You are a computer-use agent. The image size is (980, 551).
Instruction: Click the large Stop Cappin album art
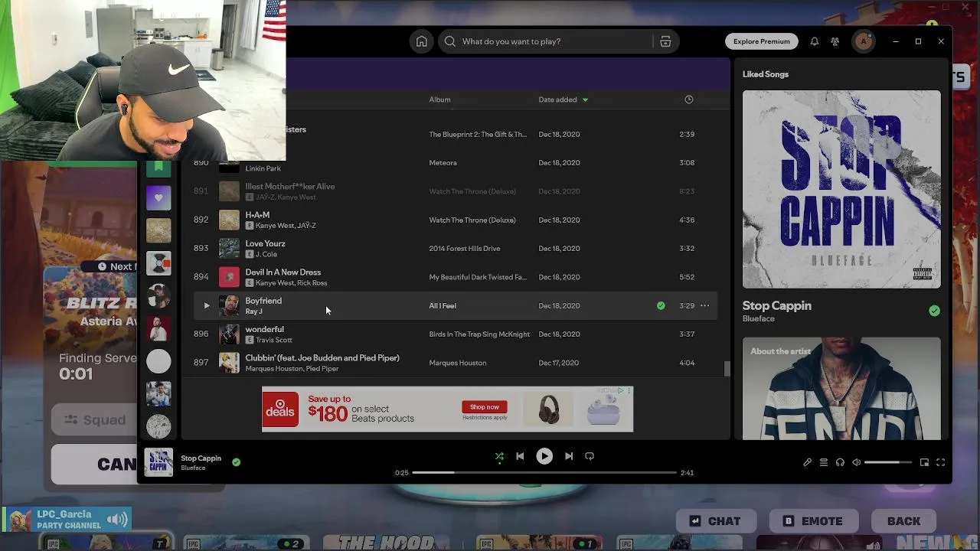(841, 190)
